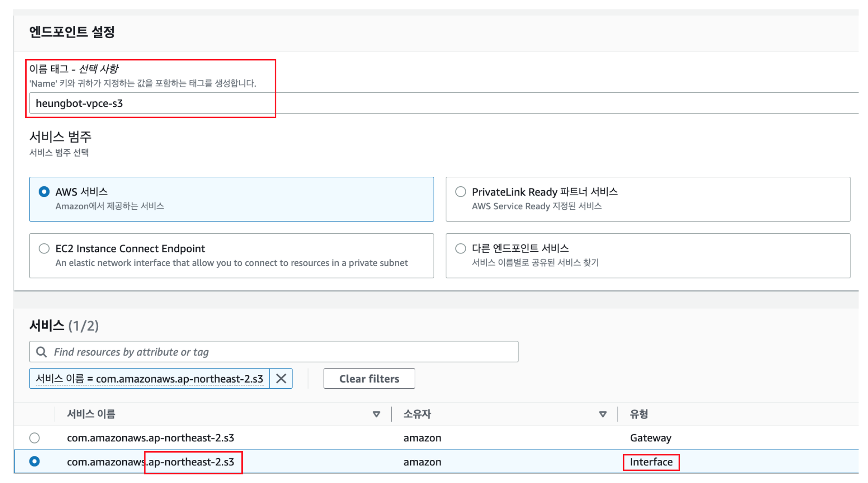Click the search magnifier icon
The image size is (868, 483).
point(42,352)
